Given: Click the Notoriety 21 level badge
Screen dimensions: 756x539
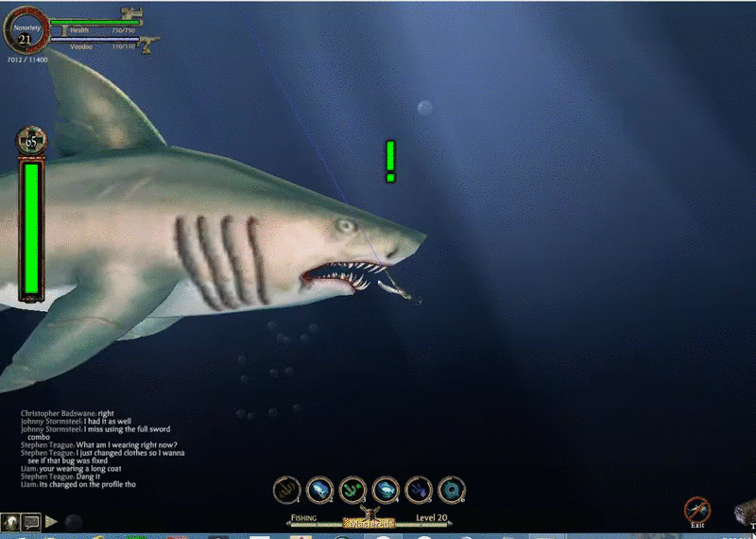Looking at the screenshot, I should point(25,31).
